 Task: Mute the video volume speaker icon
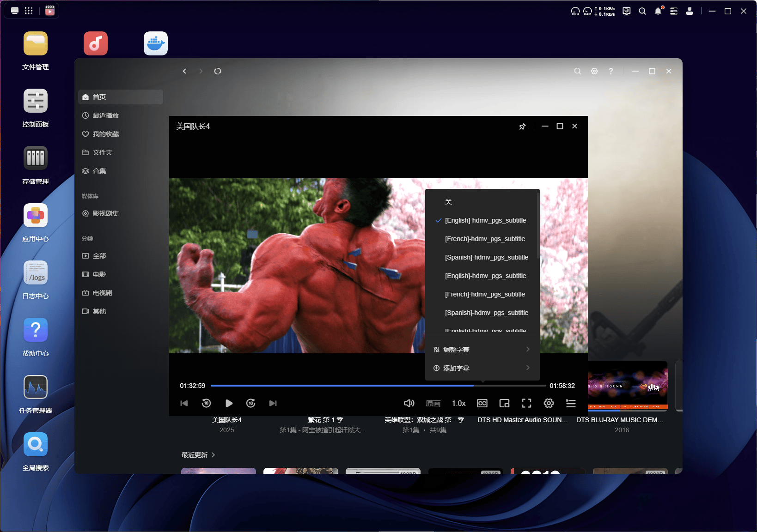click(409, 403)
